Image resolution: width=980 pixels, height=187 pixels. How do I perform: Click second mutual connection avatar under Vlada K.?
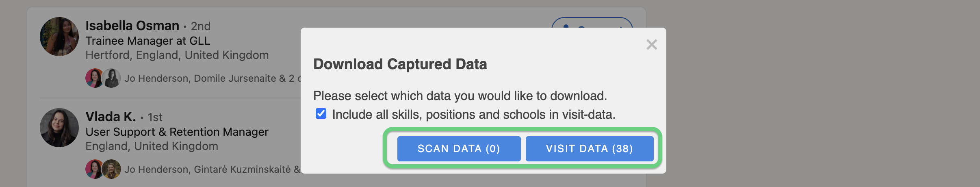coord(111,169)
